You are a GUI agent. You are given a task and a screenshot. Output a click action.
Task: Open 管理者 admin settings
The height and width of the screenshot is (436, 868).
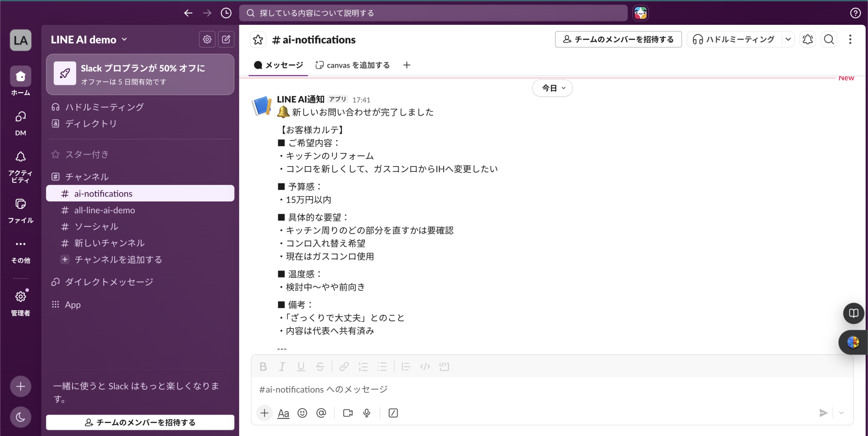click(21, 303)
